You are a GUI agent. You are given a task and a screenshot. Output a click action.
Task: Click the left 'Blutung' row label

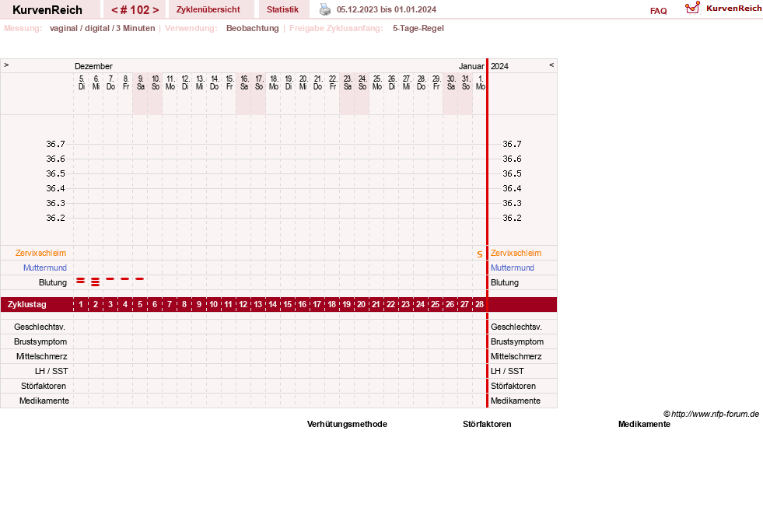[x=53, y=283]
